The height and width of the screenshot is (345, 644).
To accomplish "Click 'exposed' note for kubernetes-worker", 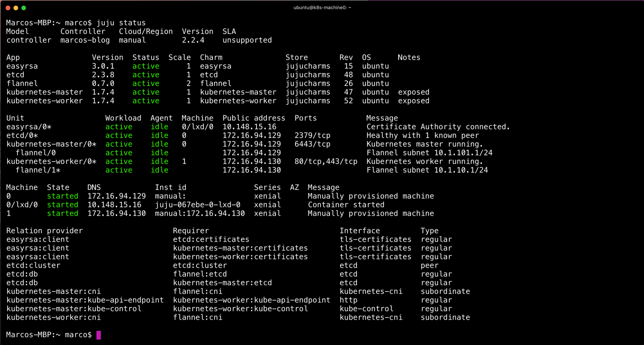I will coord(414,101).
